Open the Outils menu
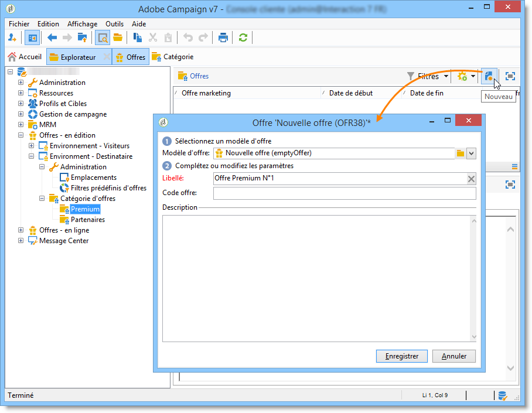 [114, 24]
